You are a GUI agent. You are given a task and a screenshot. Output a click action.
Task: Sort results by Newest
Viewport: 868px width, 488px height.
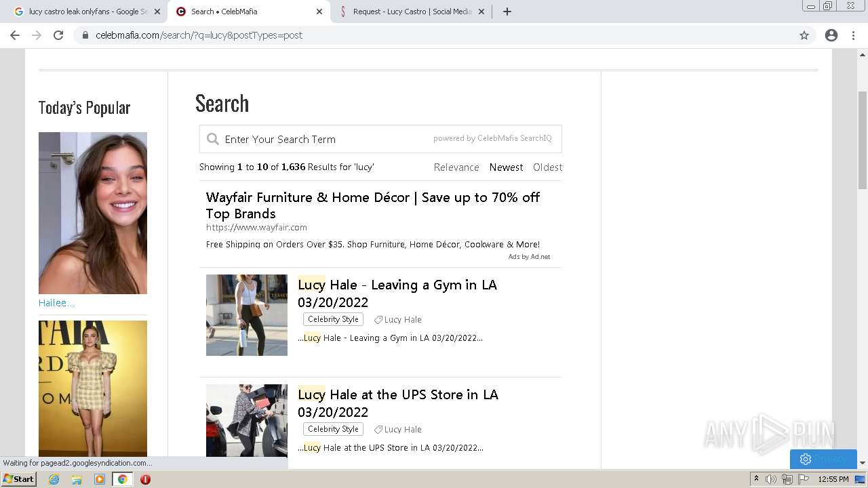(x=506, y=167)
